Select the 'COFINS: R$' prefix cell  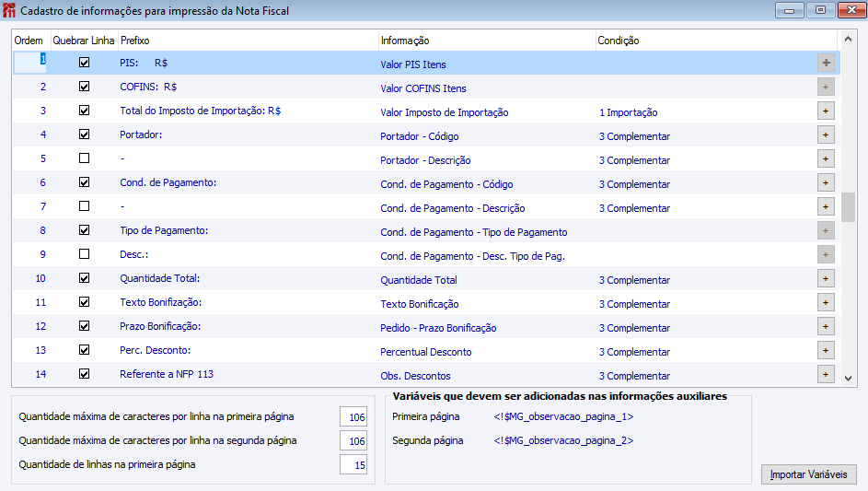(x=148, y=87)
